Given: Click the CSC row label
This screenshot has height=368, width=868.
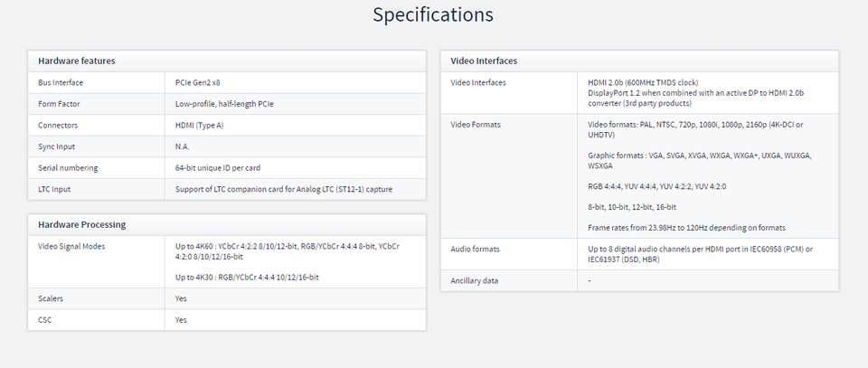Looking at the screenshot, I should tap(45, 320).
